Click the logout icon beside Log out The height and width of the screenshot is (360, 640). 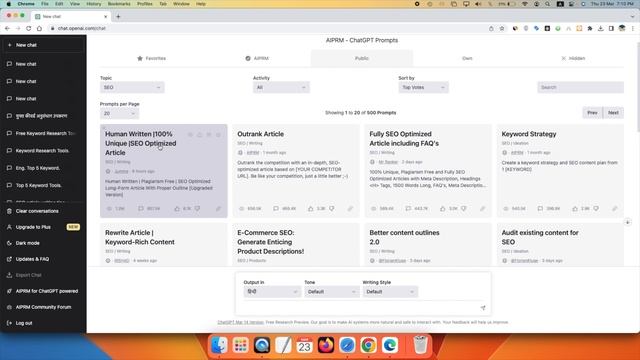pos(9,323)
